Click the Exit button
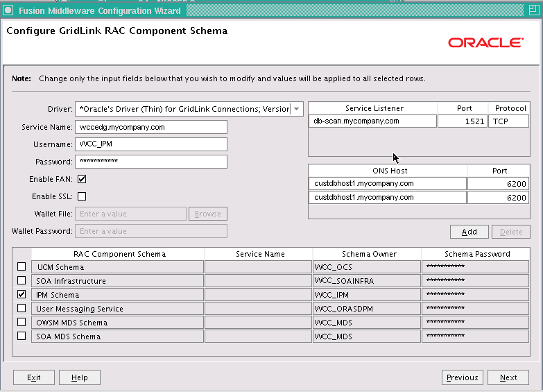 point(34,377)
